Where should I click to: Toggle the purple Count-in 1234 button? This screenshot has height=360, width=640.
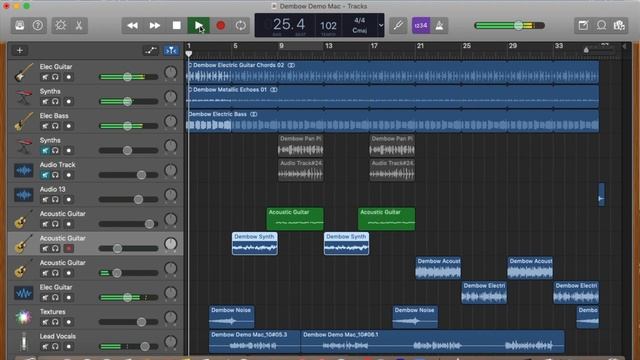tap(421, 25)
